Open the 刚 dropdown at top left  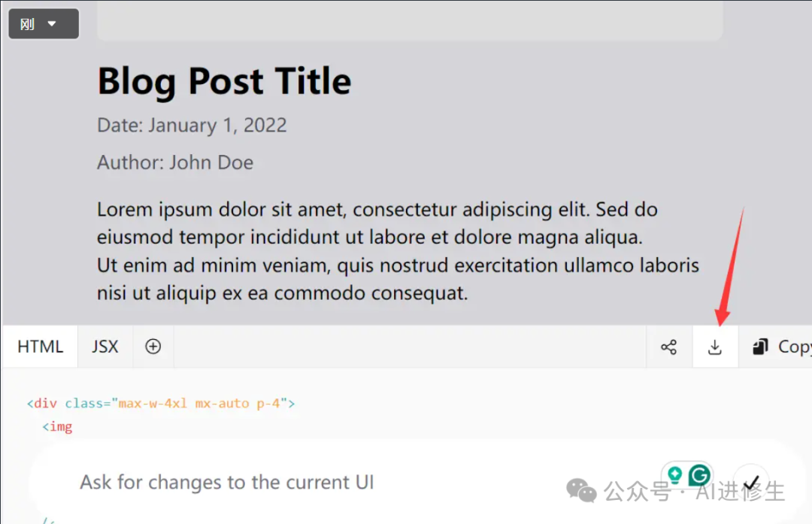[x=44, y=24]
